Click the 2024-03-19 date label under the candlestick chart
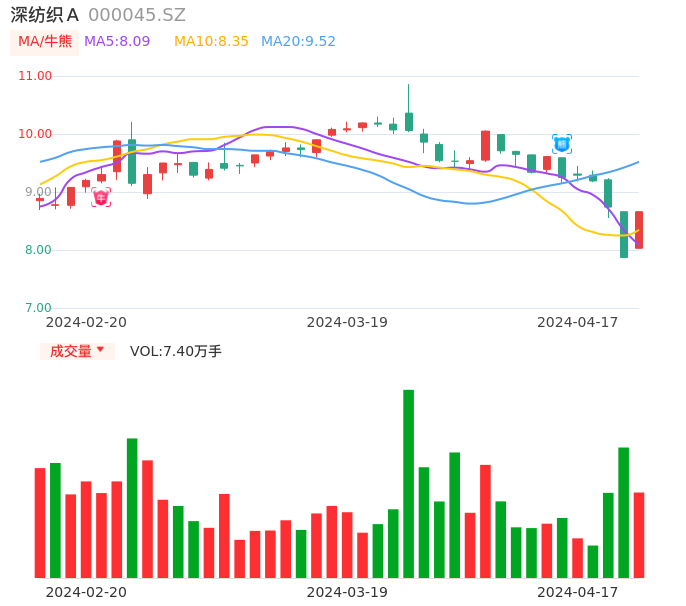Image resolution: width=686 pixels, height=606 pixels. (x=347, y=322)
